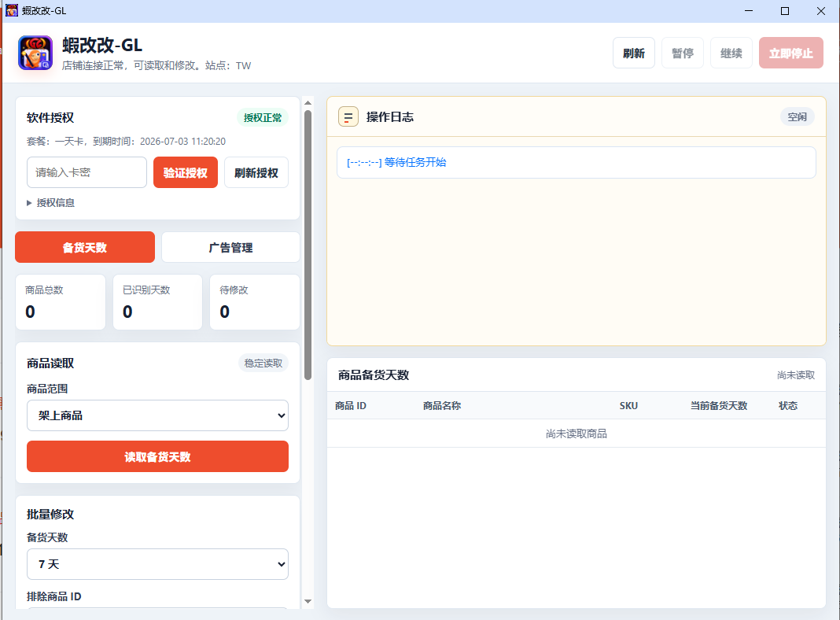840x620 pixels.
Task: Expand the 授权信息 disclosure triangle
Action: [x=29, y=203]
